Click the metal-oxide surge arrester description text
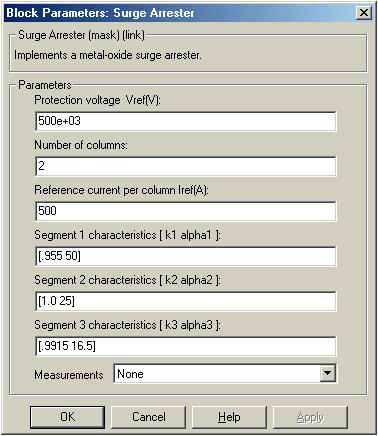Screen dimensions: 378x436 coord(108,55)
